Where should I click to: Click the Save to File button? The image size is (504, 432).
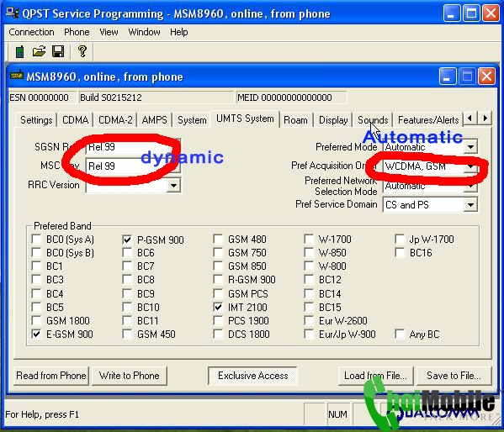[x=454, y=376]
